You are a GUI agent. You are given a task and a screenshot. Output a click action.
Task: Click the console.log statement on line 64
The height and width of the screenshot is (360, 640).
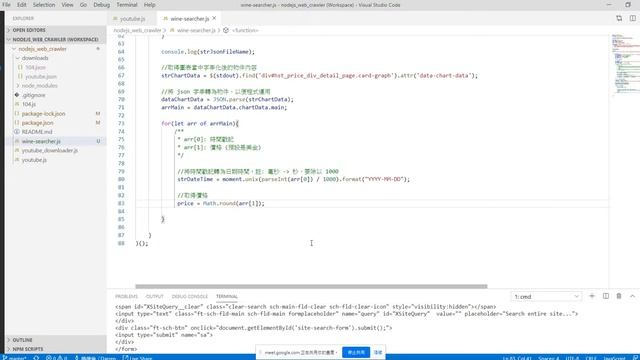click(208, 52)
